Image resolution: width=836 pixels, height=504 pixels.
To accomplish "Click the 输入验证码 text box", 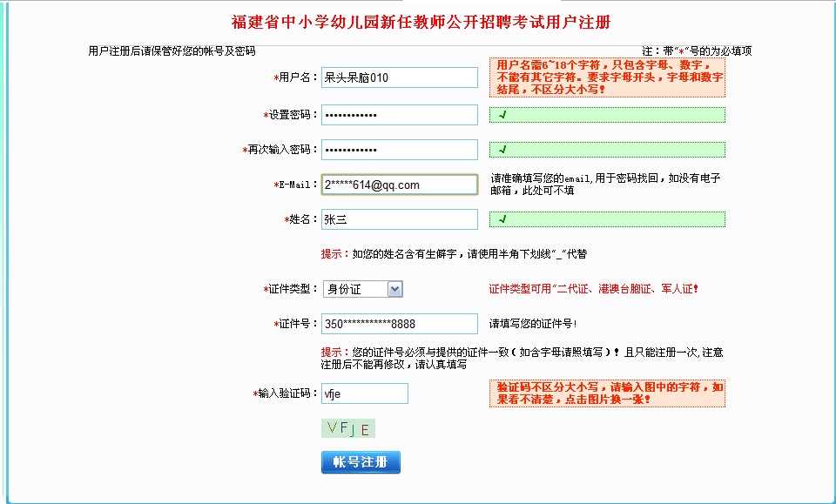I will (x=364, y=393).
